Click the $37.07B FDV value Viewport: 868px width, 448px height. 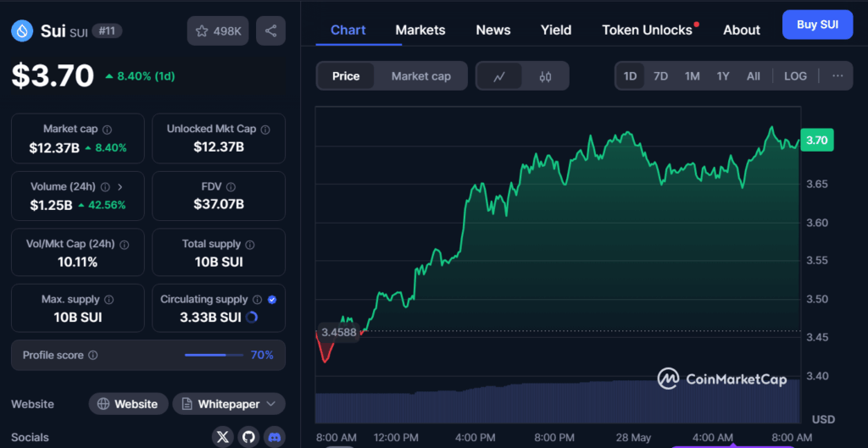point(219,205)
